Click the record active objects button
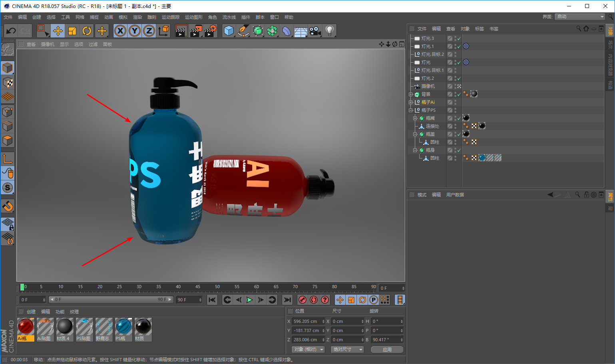615x364 pixels. coord(303,300)
